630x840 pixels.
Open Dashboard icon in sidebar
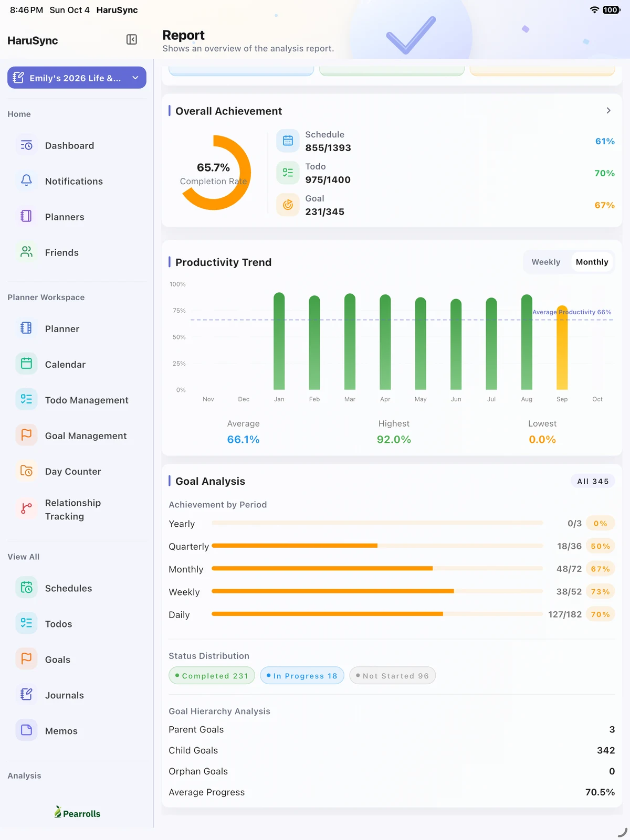click(x=26, y=145)
